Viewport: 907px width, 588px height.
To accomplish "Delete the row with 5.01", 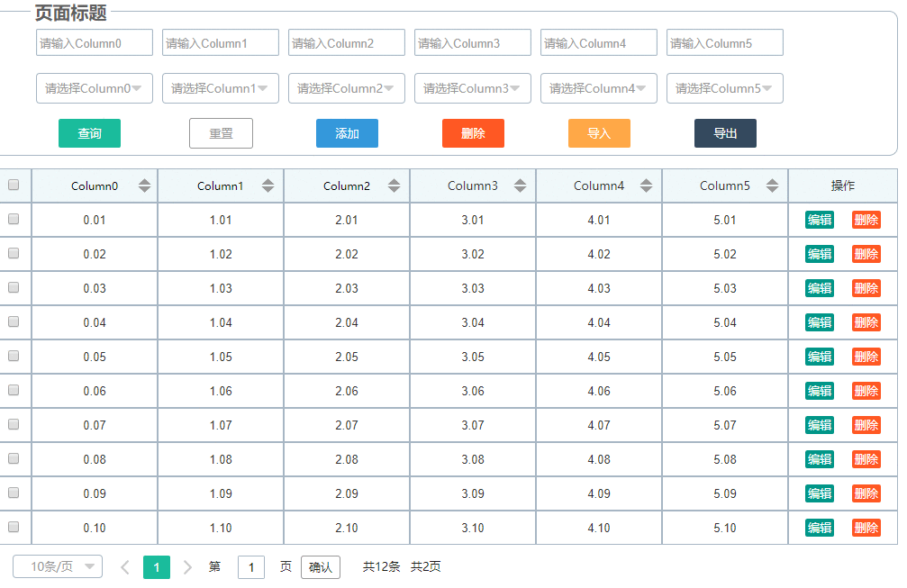I will pyautogui.click(x=866, y=220).
